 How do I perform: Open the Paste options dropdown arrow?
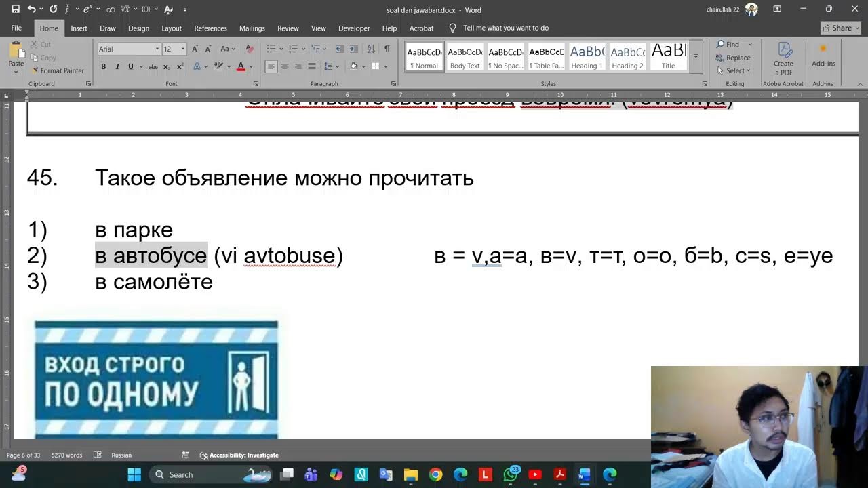16,72
